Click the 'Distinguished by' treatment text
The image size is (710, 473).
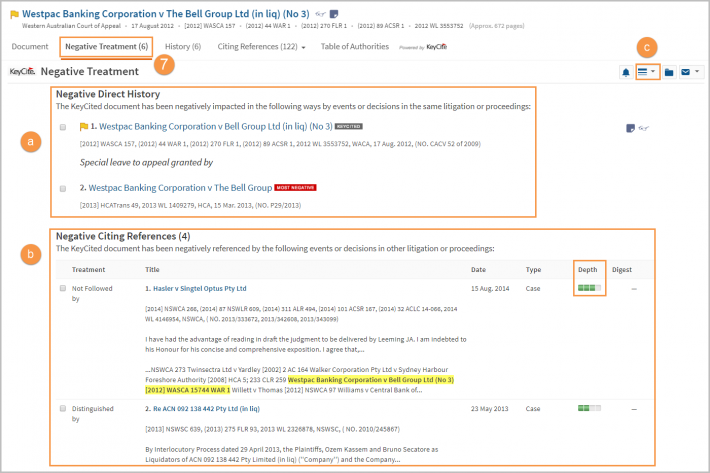coord(92,414)
